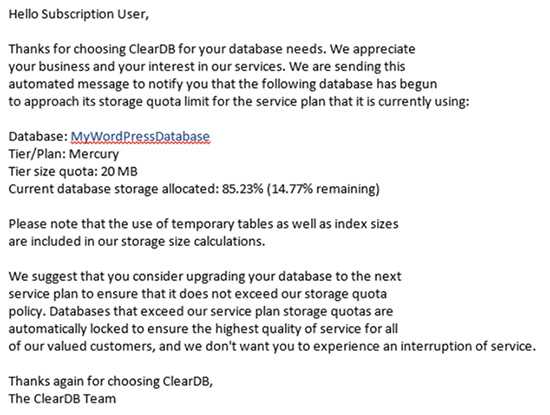
Task: Click the 'Please note that the use of temporary tables' line
Action: [x=203, y=224]
